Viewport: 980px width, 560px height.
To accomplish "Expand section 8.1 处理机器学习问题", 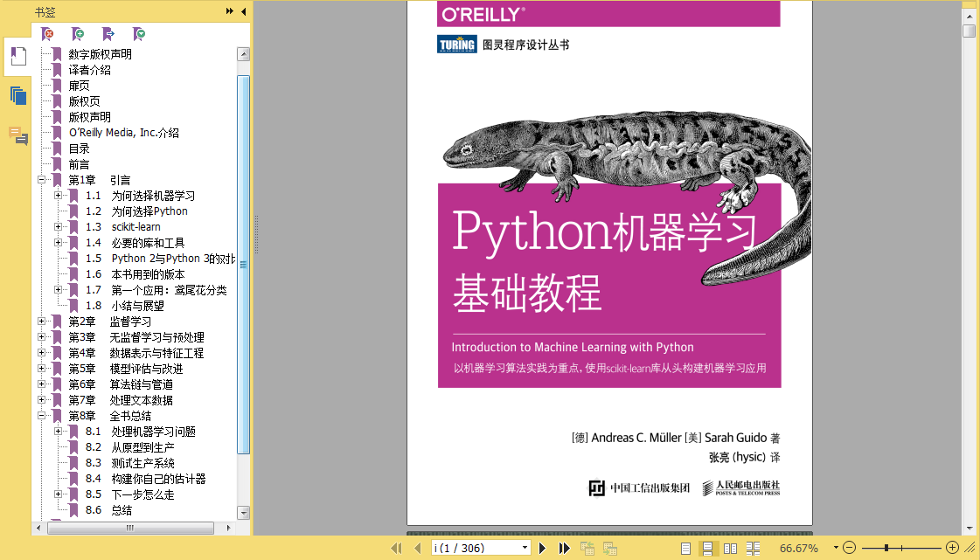I will (x=58, y=432).
